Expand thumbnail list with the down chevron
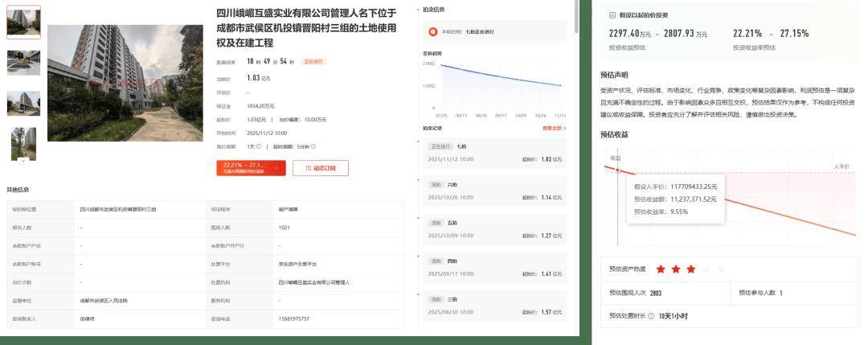The height and width of the screenshot is (345, 868). pos(23,160)
